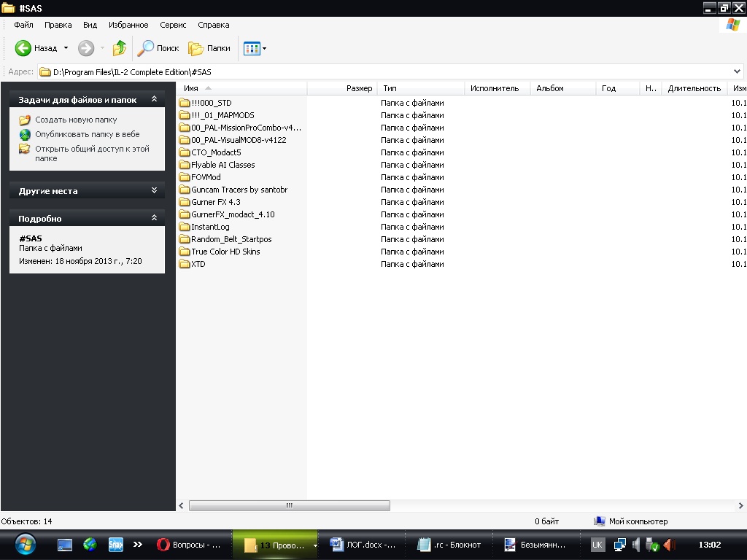This screenshot has height=560, width=747.
Task: Click the network tray icon
Action: 620,544
